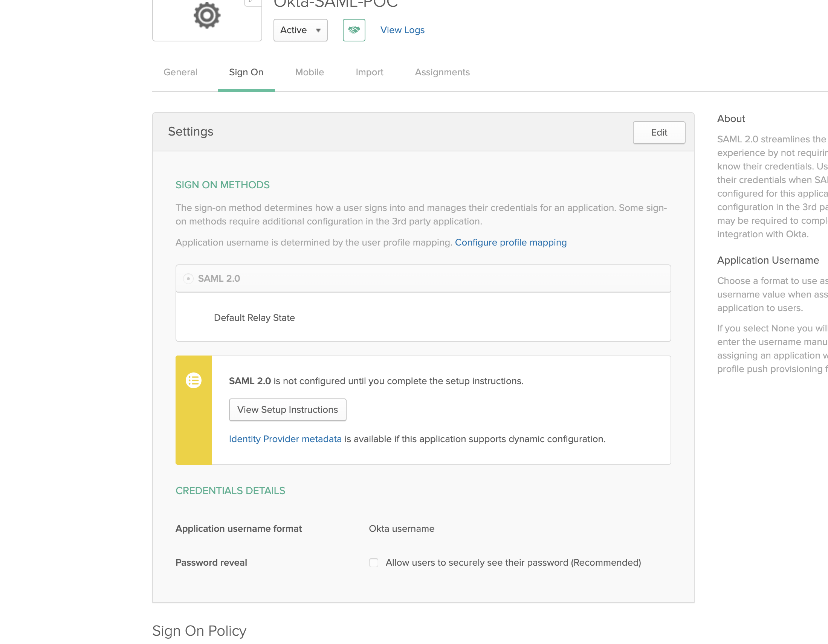This screenshot has width=828, height=644.
Task: Click the Sign On Policy heading
Action: (199, 631)
